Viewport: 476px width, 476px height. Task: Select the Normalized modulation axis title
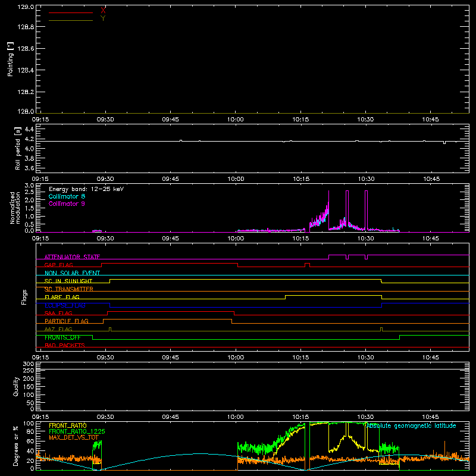point(15,208)
